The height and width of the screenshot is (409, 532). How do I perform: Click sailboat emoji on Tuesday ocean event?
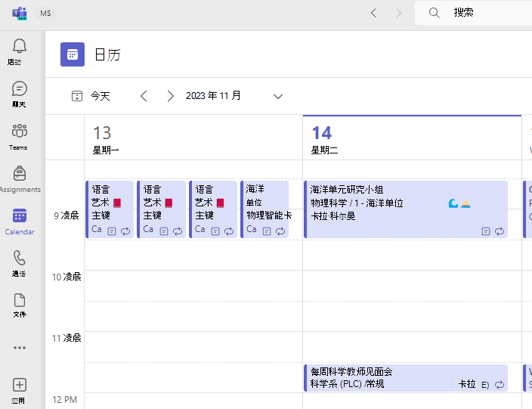pyautogui.click(x=466, y=203)
